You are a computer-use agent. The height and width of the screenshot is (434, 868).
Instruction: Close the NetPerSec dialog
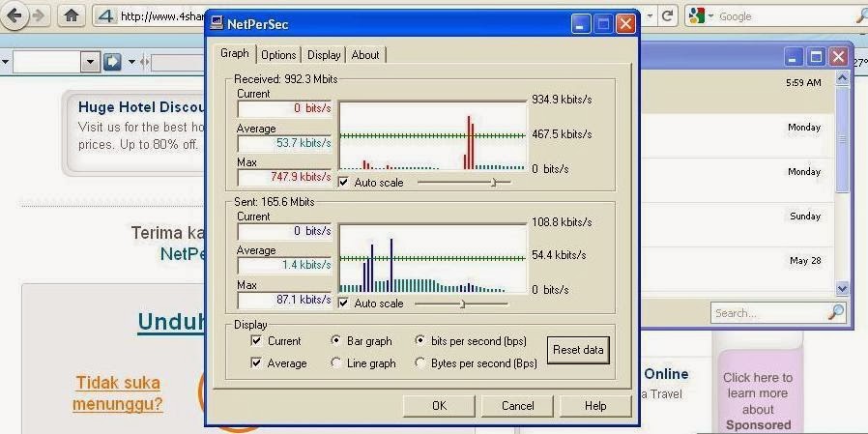[x=625, y=24]
